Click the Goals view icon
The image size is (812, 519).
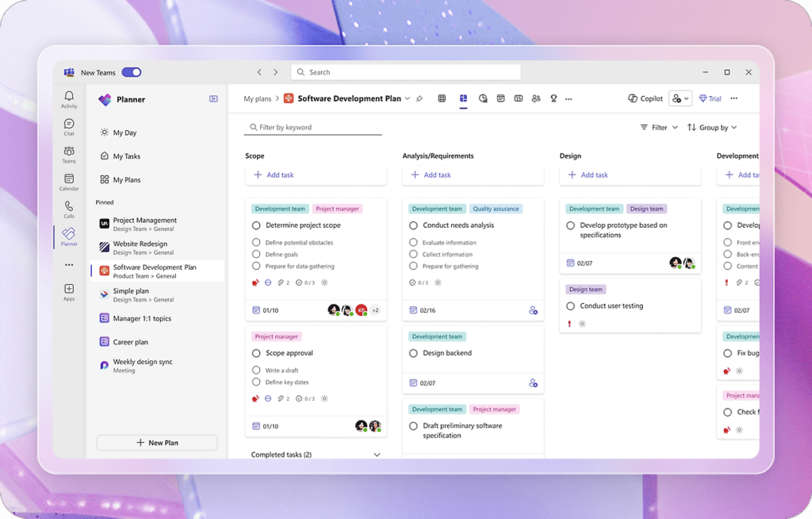pos(553,98)
